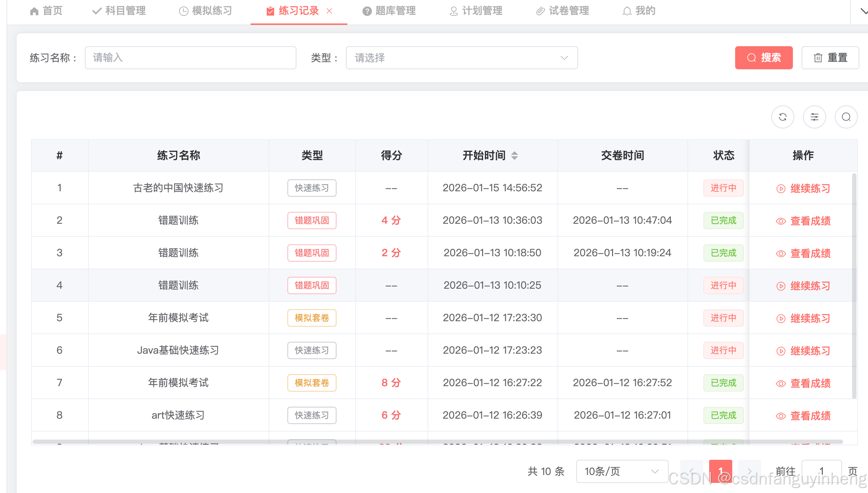Click the 已完成 status tag in row 2

point(723,221)
